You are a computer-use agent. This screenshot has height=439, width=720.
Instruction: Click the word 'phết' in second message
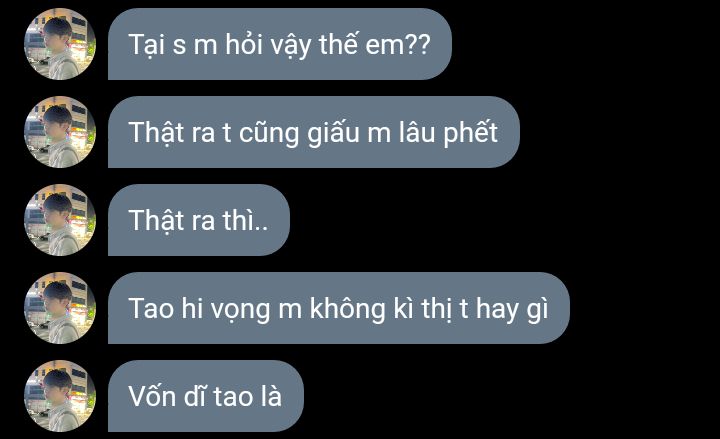[x=471, y=133]
